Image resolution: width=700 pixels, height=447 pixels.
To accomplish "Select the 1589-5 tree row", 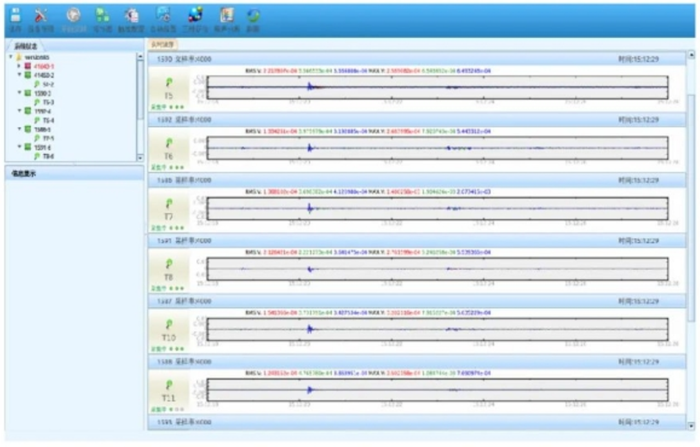I will [38, 130].
